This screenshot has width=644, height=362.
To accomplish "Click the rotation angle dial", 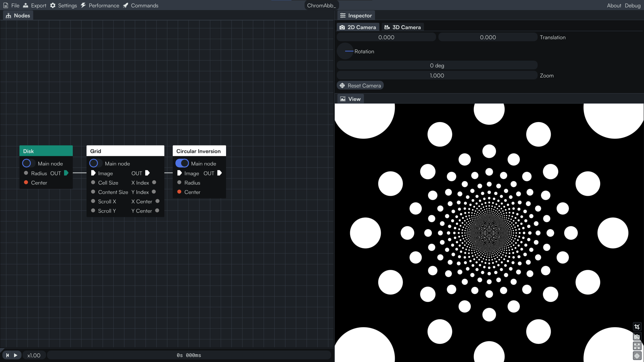I will click(x=345, y=51).
